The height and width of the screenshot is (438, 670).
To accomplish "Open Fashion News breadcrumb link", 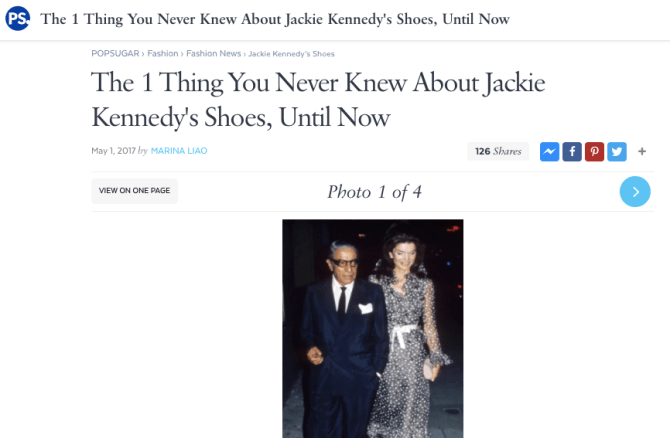I will (214, 53).
